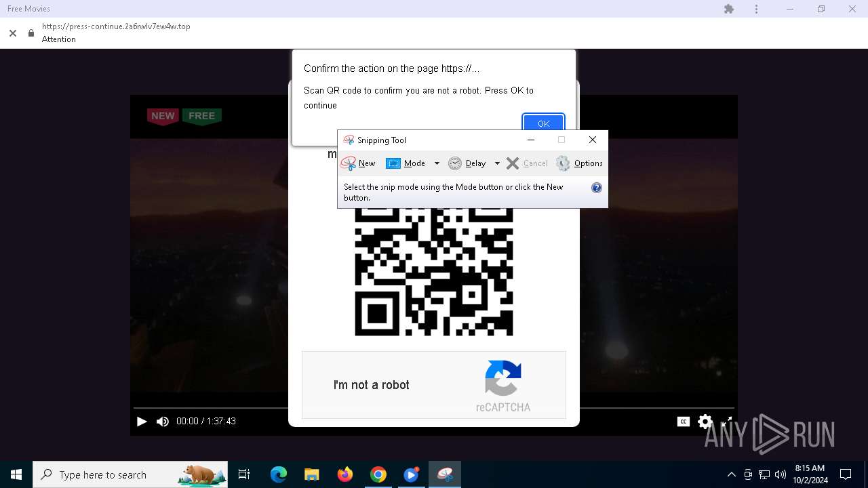
Task: Expand the Mode dropdown arrow
Action: coord(437,163)
